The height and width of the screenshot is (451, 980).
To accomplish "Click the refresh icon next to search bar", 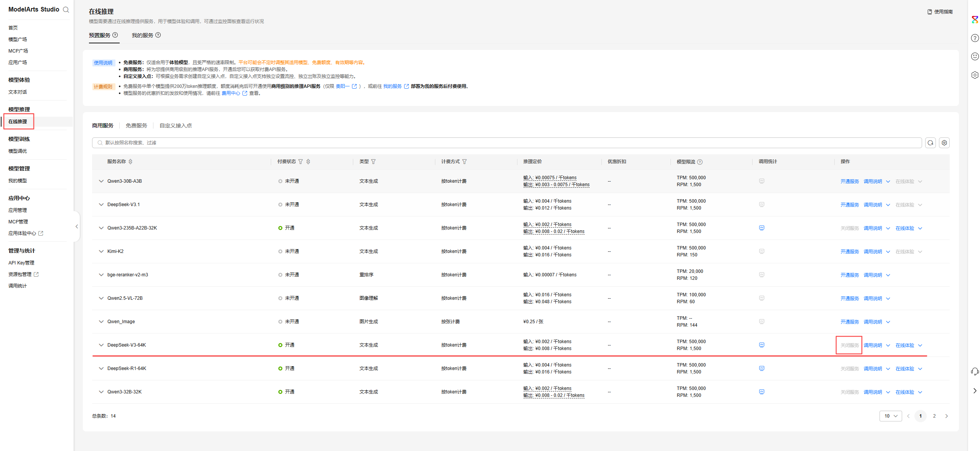I will coord(930,143).
